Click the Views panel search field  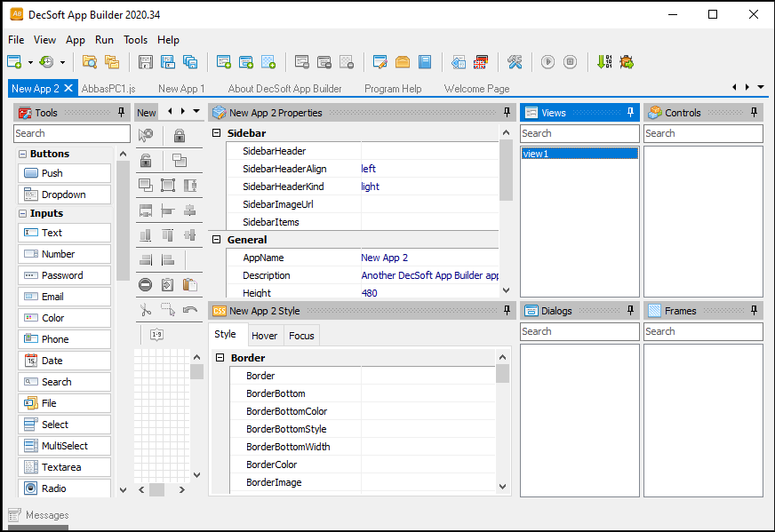[x=579, y=133]
